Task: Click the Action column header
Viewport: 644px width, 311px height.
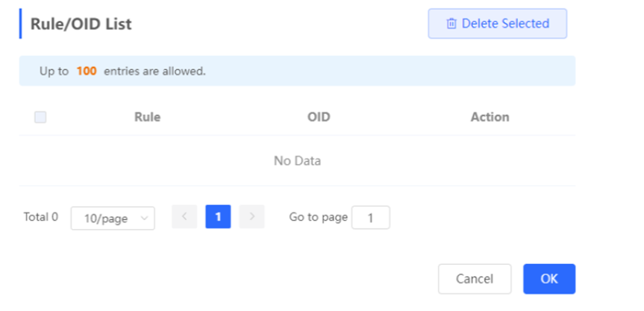Action: [x=490, y=117]
